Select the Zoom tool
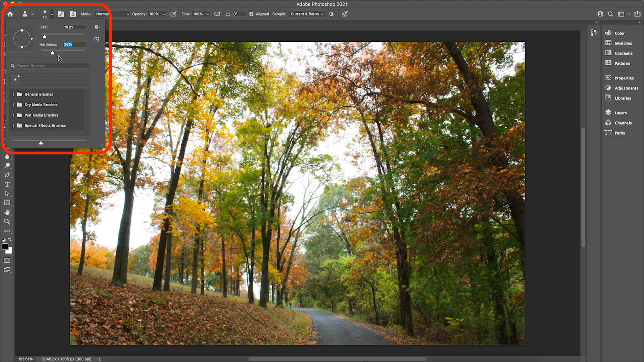The width and height of the screenshot is (644, 362). [x=7, y=221]
